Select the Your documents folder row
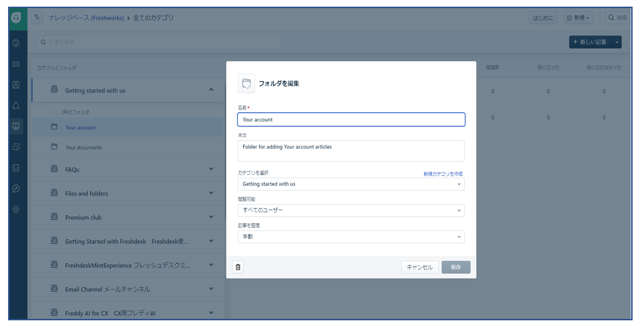 point(127,147)
